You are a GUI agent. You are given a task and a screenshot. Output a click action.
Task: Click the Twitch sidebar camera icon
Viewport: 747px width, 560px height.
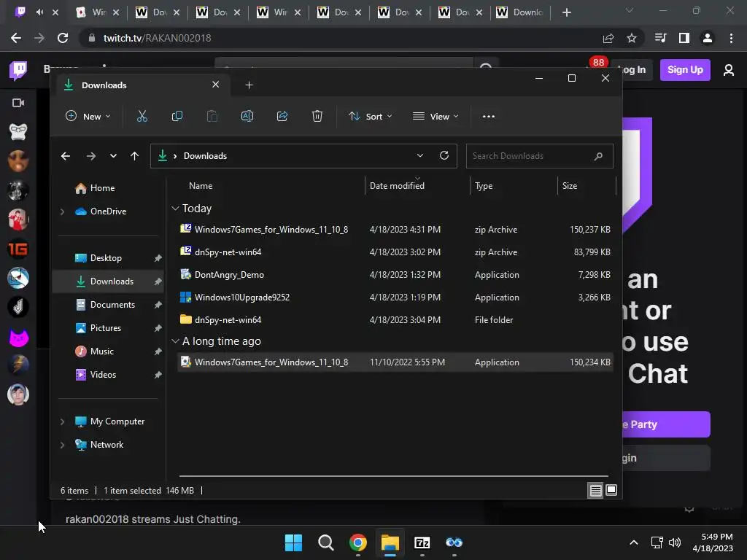click(x=18, y=103)
